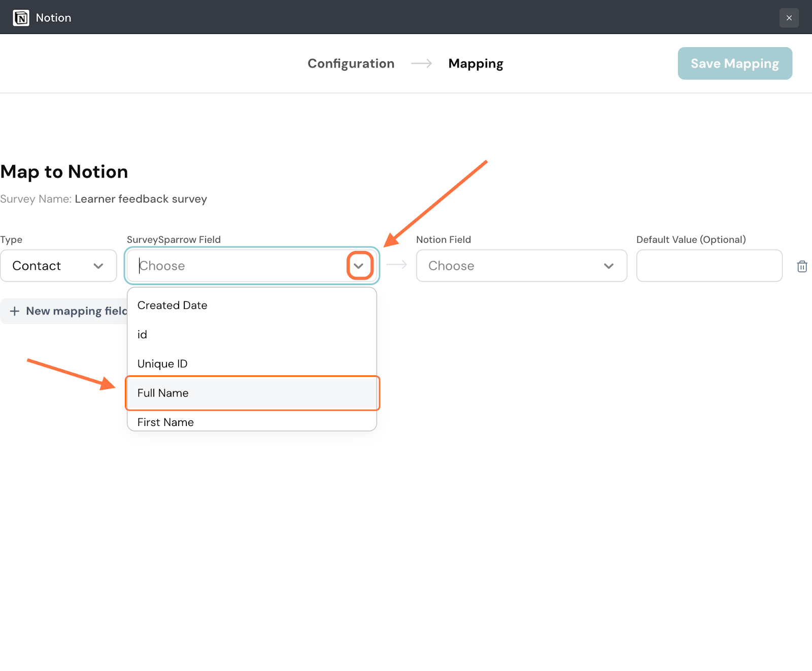Image resolution: width=812 pixels, height=671 pixels.
Task: Click the Default Value optional text box
Action: 708,266
